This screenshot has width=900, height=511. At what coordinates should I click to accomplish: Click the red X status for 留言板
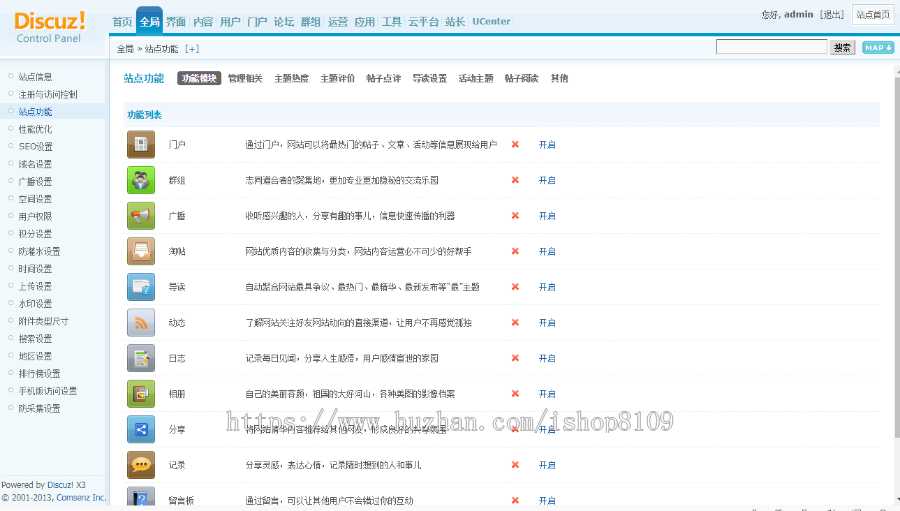pyautogui.click(x=515, y=501)
